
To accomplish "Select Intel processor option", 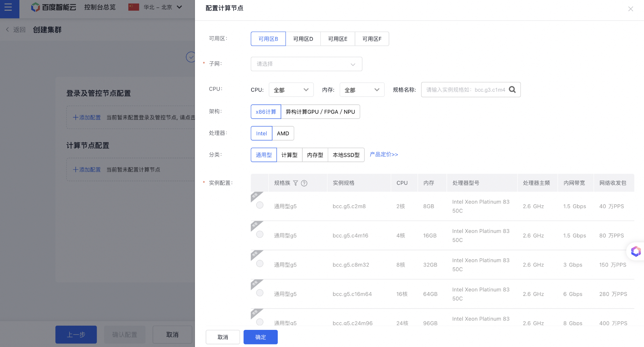I will point(262,133).
